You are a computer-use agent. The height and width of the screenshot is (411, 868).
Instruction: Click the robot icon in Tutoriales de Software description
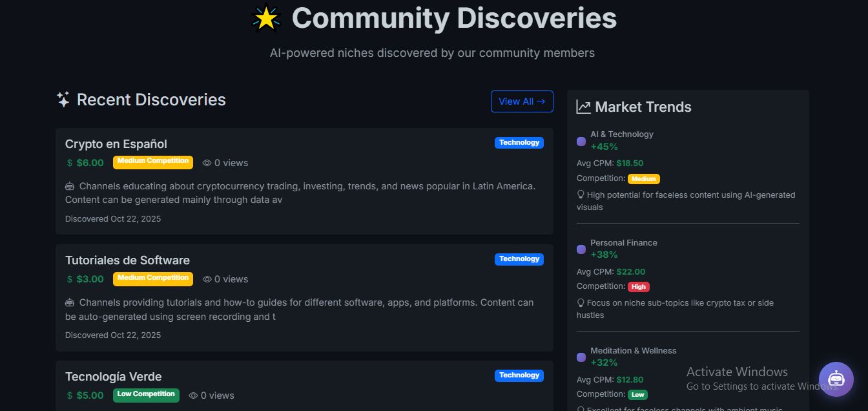pyautogui.click(x=70, y=302)
